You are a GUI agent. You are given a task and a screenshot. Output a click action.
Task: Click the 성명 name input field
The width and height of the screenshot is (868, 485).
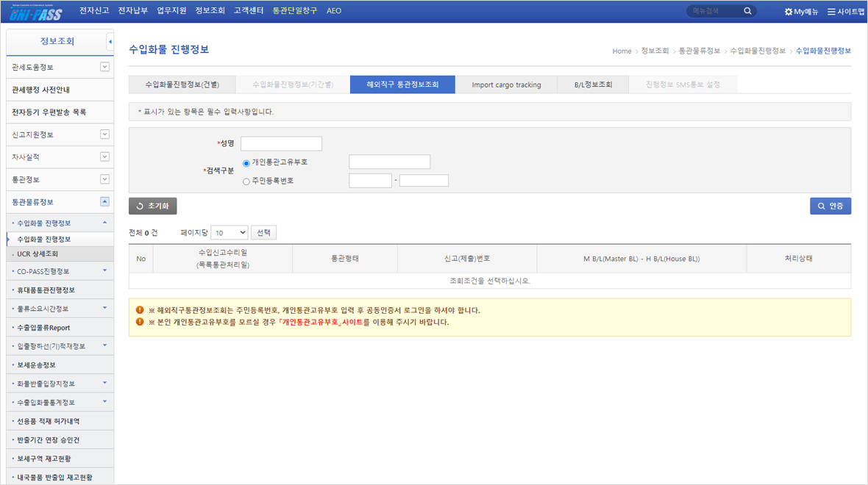click(x=281, y=144)
